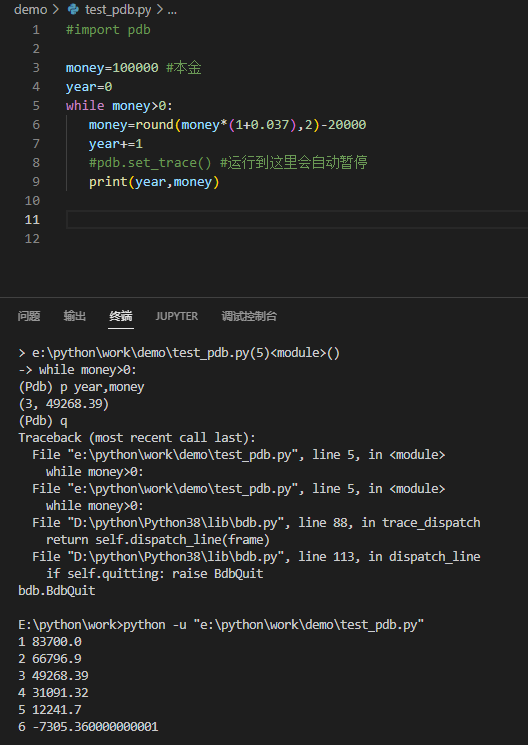Click traceback line with 'line 113, in dispatch_line'
528x745 pixels.
coord(256,556)
